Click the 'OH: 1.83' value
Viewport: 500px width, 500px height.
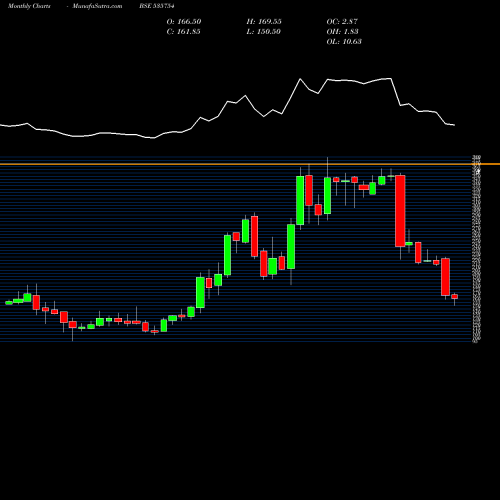click(x=342, y=32)
